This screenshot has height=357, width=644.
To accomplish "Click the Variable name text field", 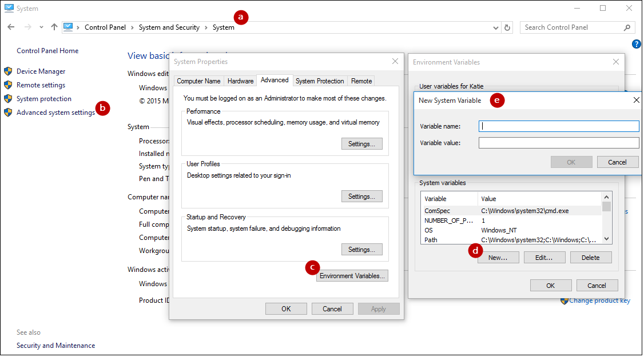I will coord(559,126).
